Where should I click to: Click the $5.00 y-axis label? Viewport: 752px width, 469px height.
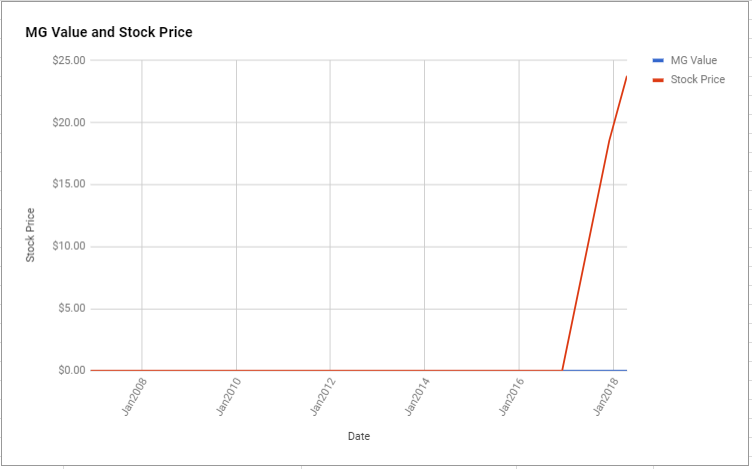pyautogui.click(x=71, y=308)
